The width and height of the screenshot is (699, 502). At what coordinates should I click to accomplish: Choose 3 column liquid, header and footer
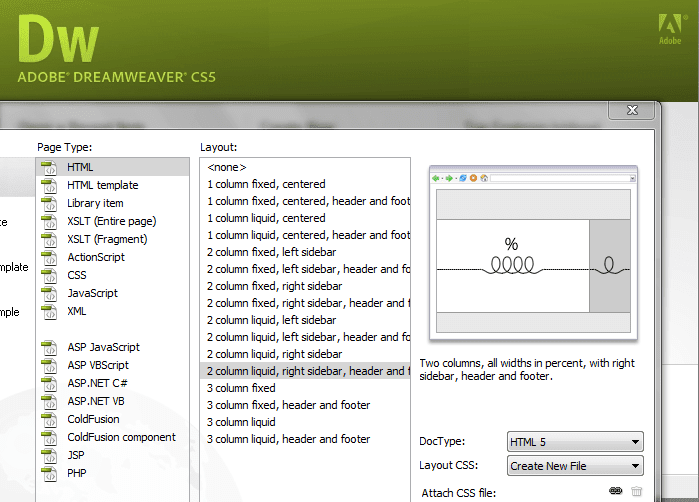(305, 439)
